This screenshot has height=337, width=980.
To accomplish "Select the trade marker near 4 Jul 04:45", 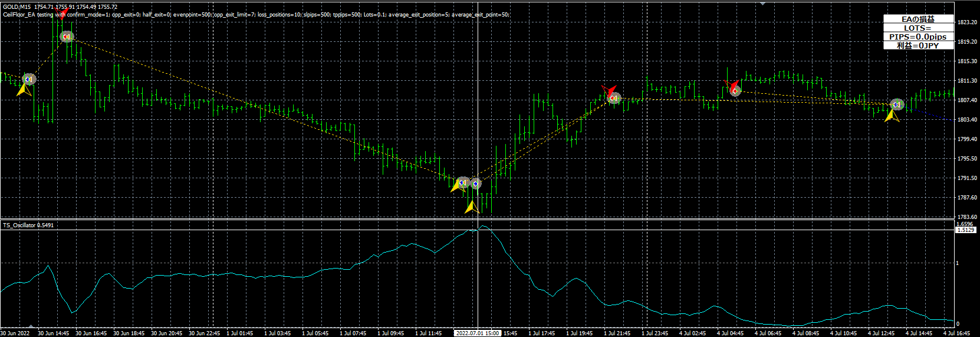I will (x=735, y=91).
